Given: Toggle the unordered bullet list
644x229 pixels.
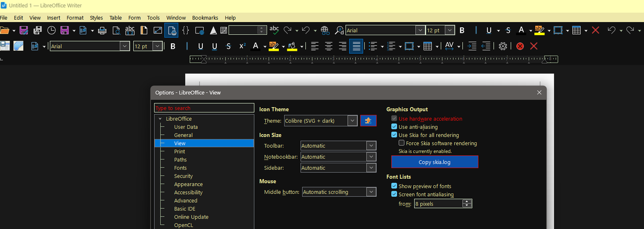Looking at the screenshot, I should 373,46.
